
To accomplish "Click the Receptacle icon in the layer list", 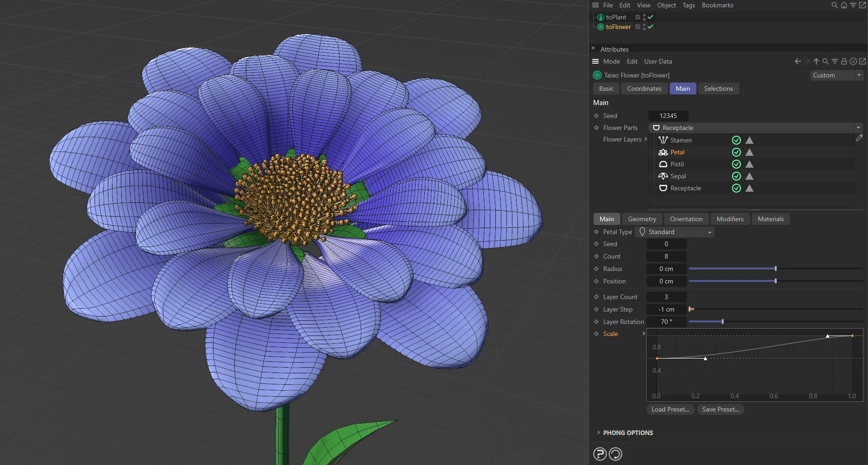I will pyautogui.click(x=663, y=188).
